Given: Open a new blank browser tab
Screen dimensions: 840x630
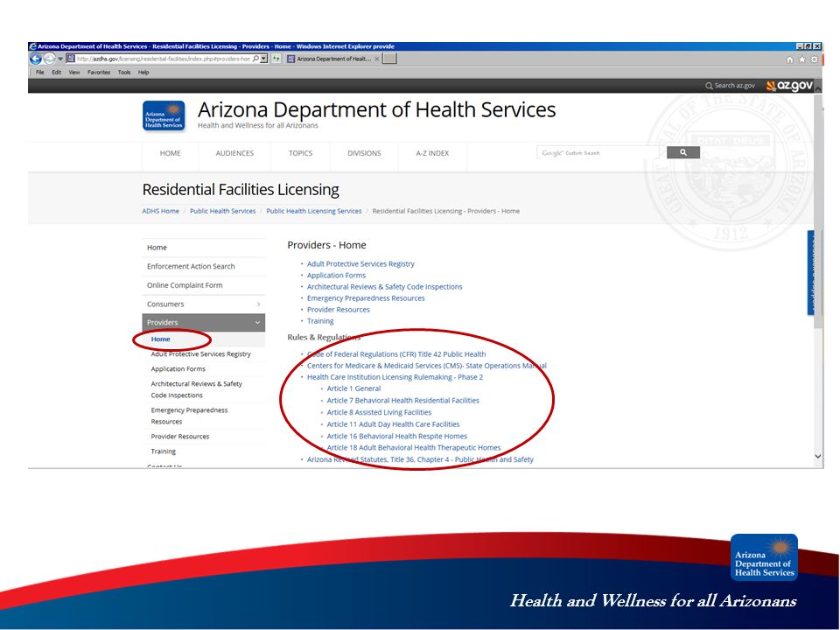Looking at the screenshot, I should click(x=390, y=59).
